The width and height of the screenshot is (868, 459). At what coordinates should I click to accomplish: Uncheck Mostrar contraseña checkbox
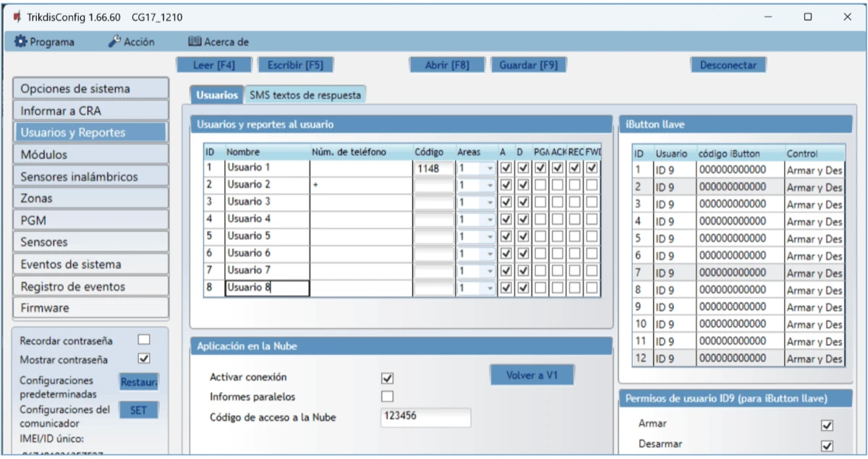pos(144,359)
